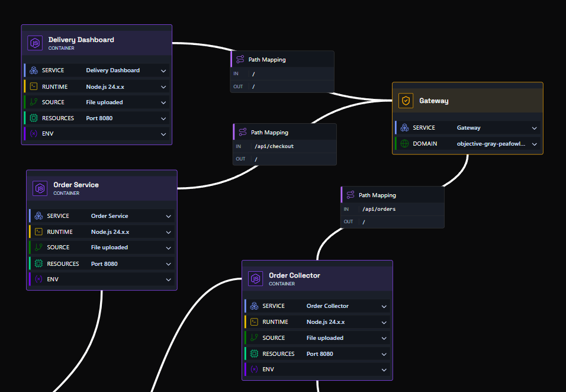
Task: Expand Gateway DOMAIN row chevron
Action: (535, 144)
